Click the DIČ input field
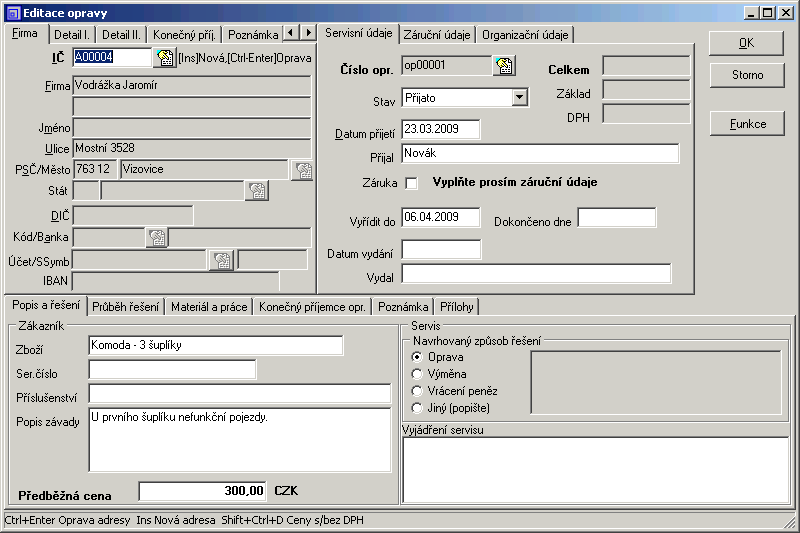The width and height of the screenshot is (800, 533). click(133, 215)
